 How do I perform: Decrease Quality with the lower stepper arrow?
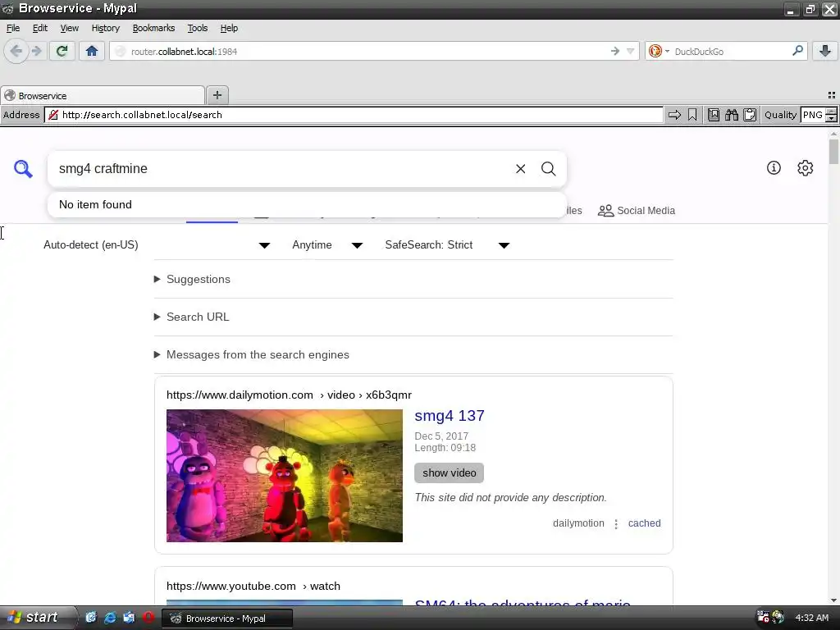(832, 118)
